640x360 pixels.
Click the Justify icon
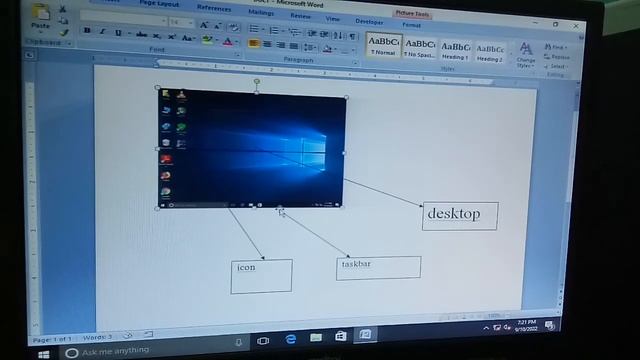pos(293,46)
